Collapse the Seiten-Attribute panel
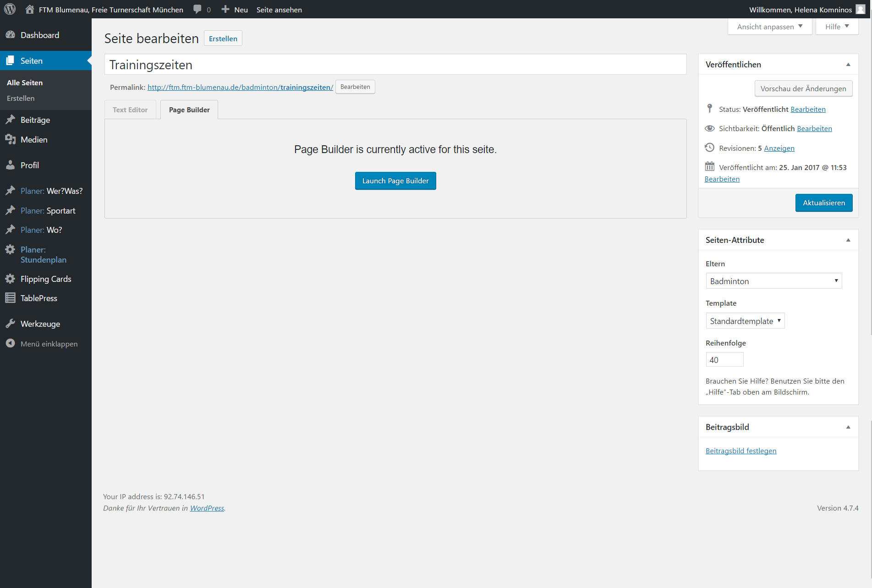Viewport: 872px width, 588px height. (x=848, y=240)
